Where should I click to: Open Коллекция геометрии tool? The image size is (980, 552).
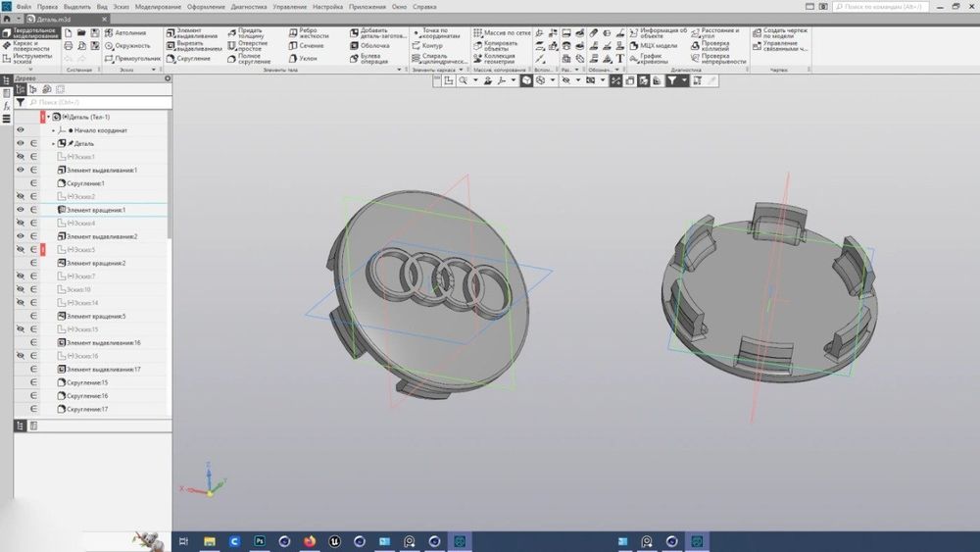pyautogui.click(x=494, y=59)
